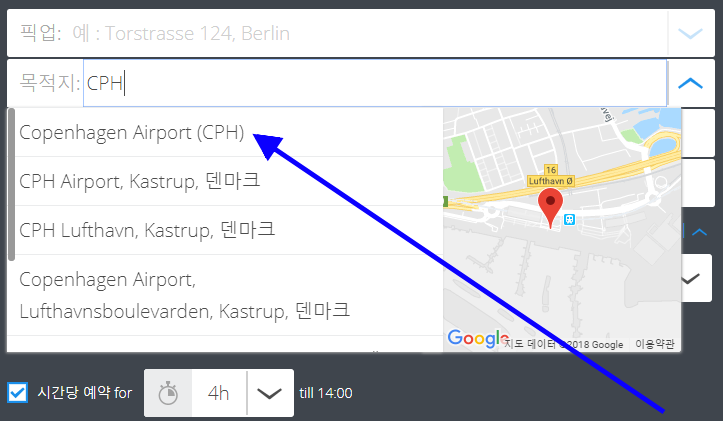Click the suggestion list scrollbar

click(11, 184)
